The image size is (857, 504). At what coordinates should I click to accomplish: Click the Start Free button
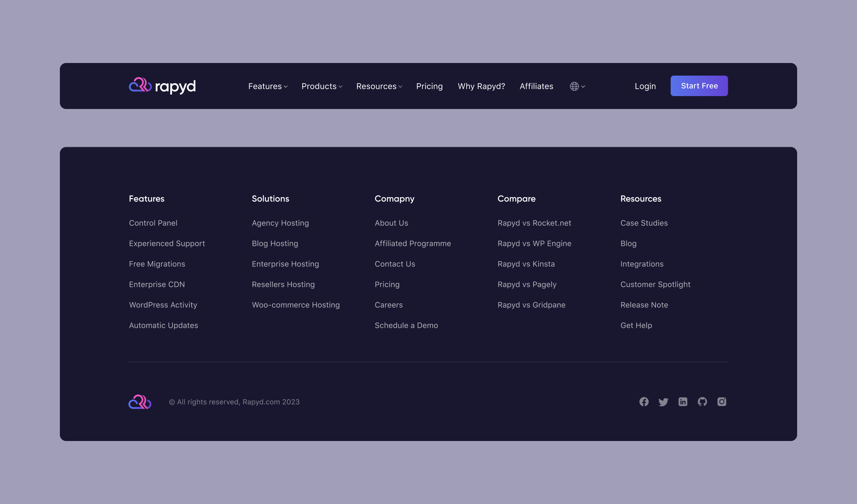click(699, 86)
